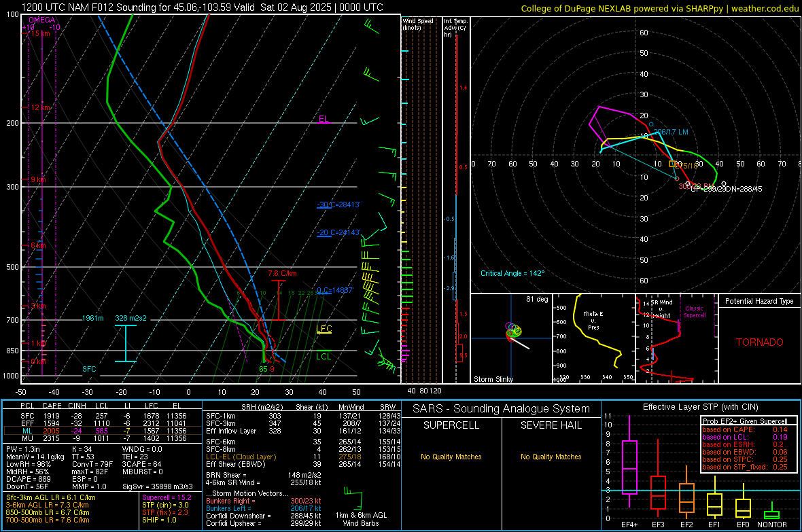Click the red TORNADO hazard text

coord(760,342)
